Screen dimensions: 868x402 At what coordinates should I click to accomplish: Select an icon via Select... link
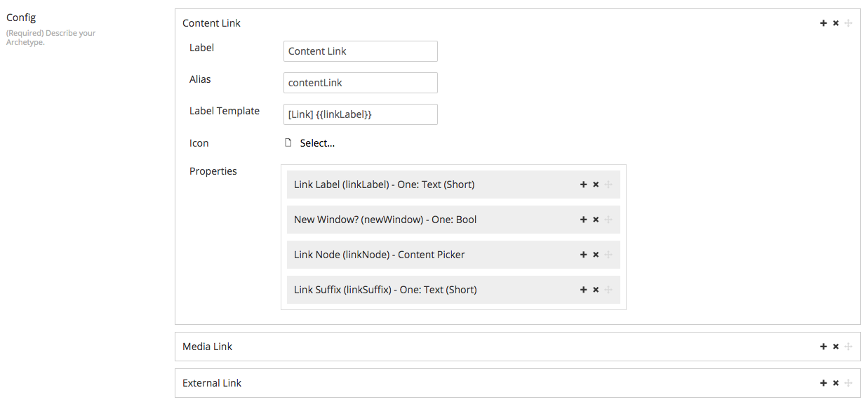click(x=317, y=143)
